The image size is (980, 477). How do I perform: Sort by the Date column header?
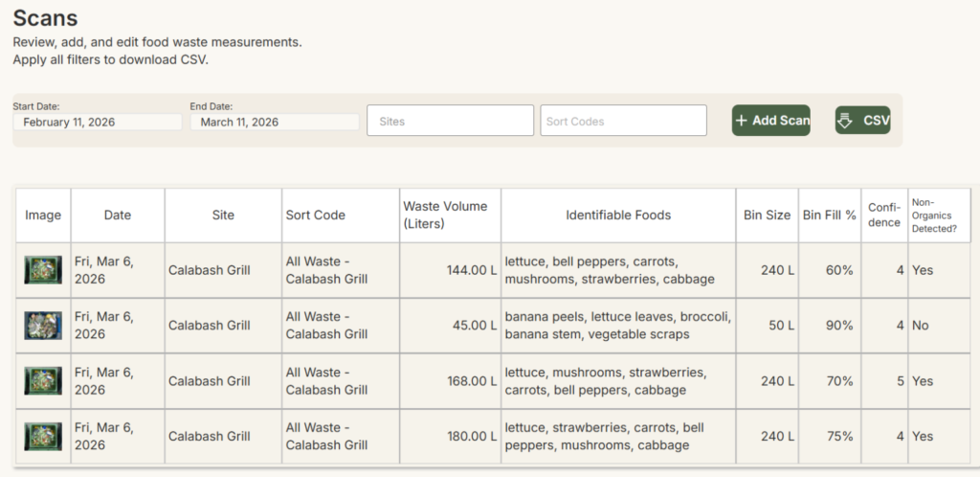(x=118, y=216)
